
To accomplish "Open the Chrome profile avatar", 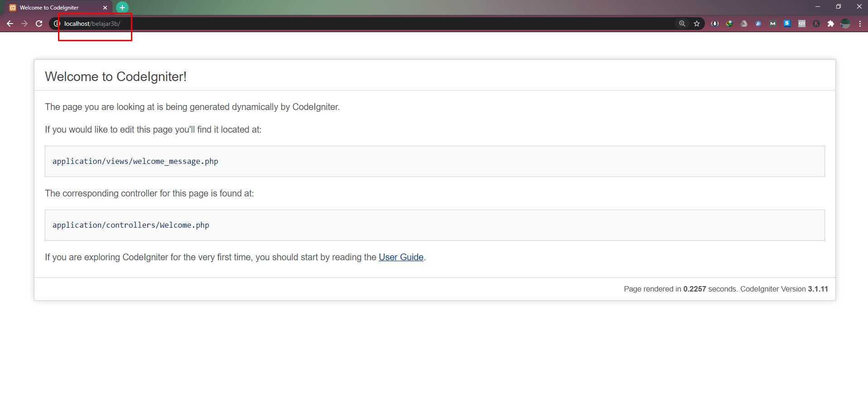I will click(845, 24).
